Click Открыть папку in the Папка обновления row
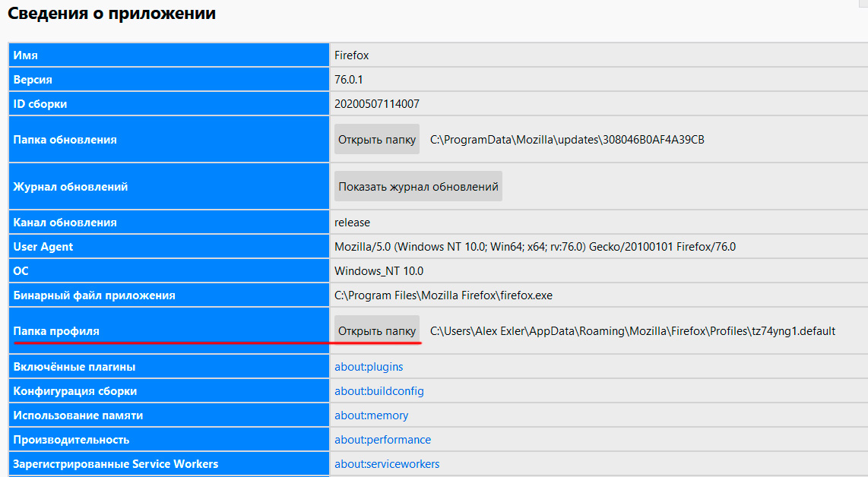This screenshot has width=868, height=477. pyautogui.click(x=377, y=140)
